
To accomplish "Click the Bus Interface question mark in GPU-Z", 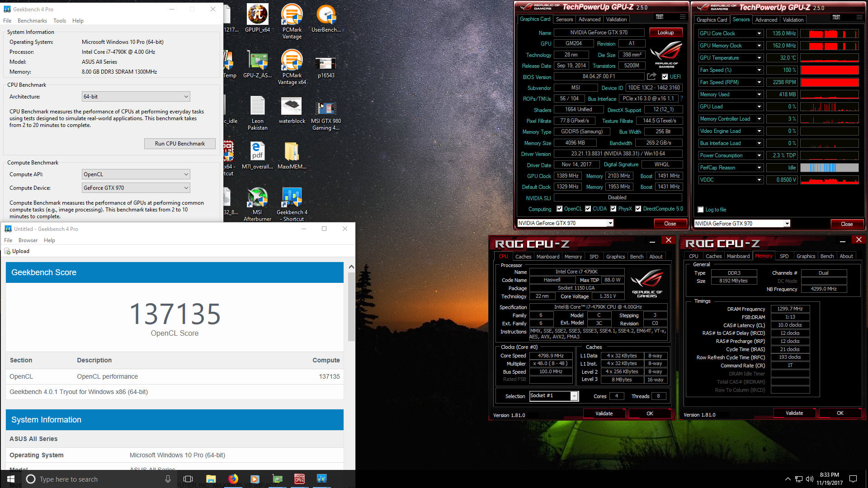I will click(x=681, y=99).
